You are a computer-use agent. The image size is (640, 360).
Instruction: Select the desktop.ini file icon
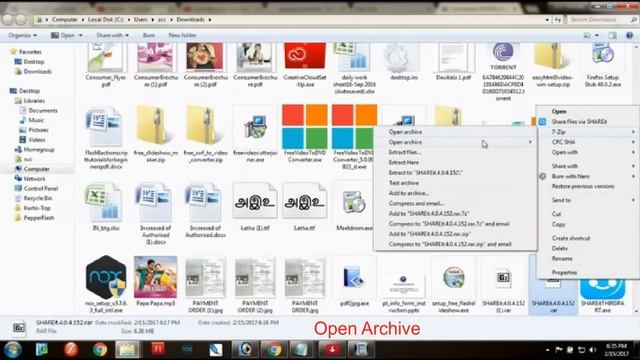403,57
